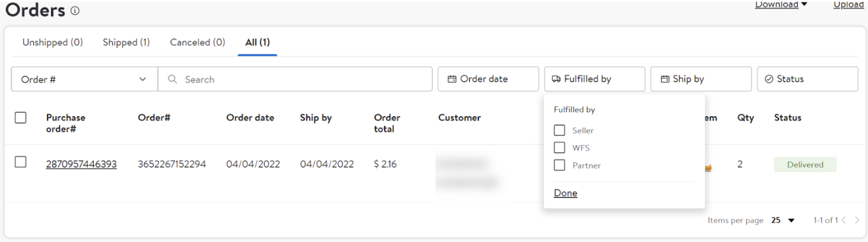Open purchase order 2870957446393 link

[81, 164]
